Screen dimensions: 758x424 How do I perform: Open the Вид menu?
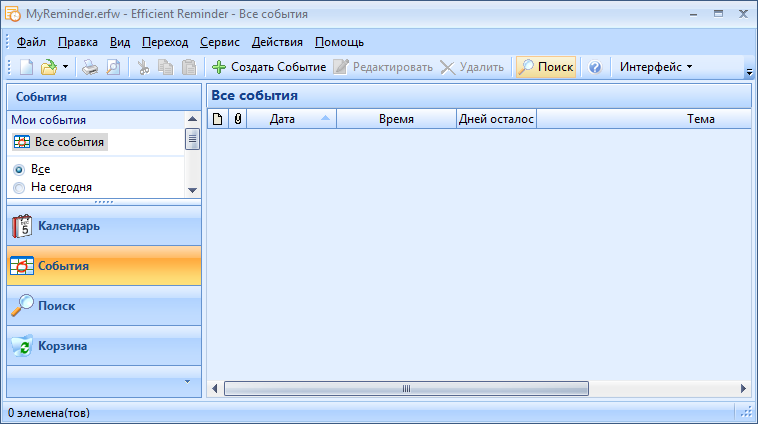coord(120,42)
